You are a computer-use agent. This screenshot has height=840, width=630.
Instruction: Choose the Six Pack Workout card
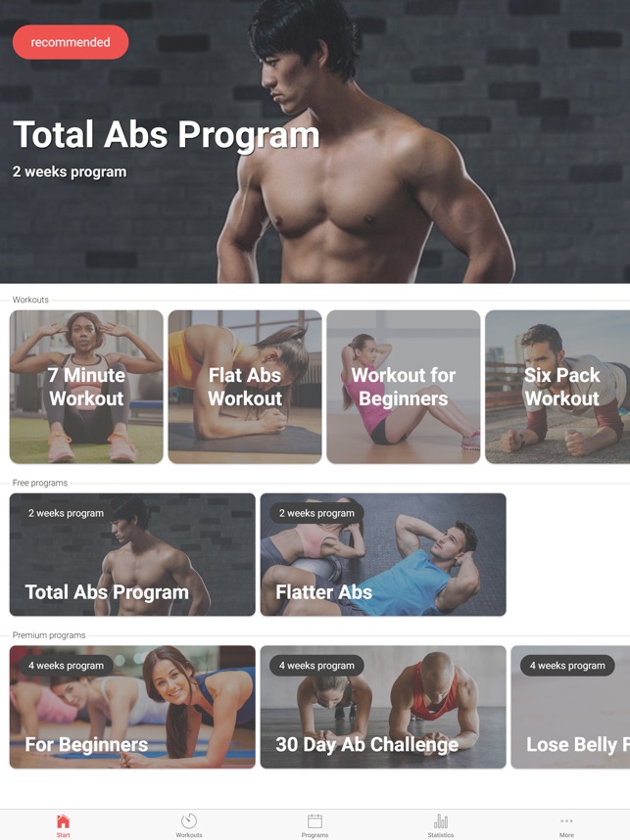click(557, 387)
